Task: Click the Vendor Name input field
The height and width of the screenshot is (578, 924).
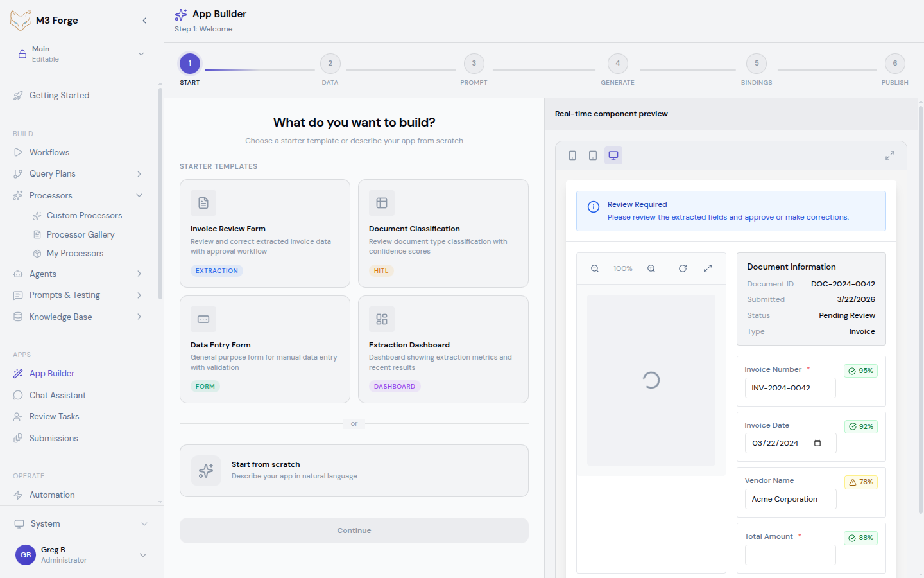Action: point(791,499)
